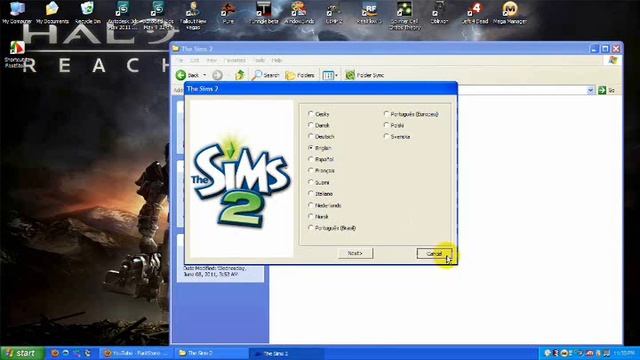Click the system tray clock

click(623, 353)
